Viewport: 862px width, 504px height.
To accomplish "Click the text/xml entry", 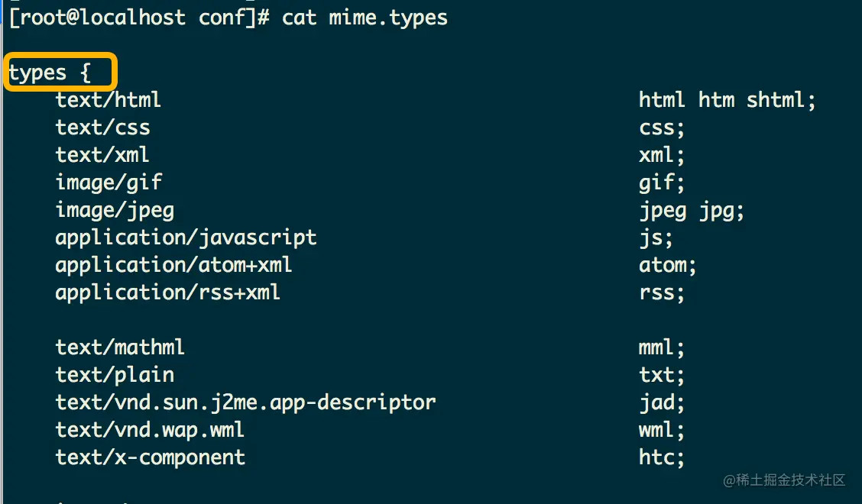I will 102,155.
